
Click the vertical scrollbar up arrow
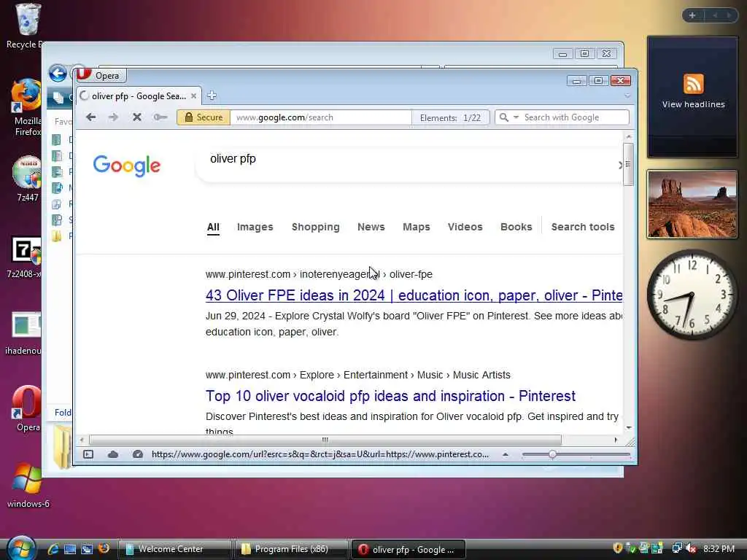pos(628,136)
